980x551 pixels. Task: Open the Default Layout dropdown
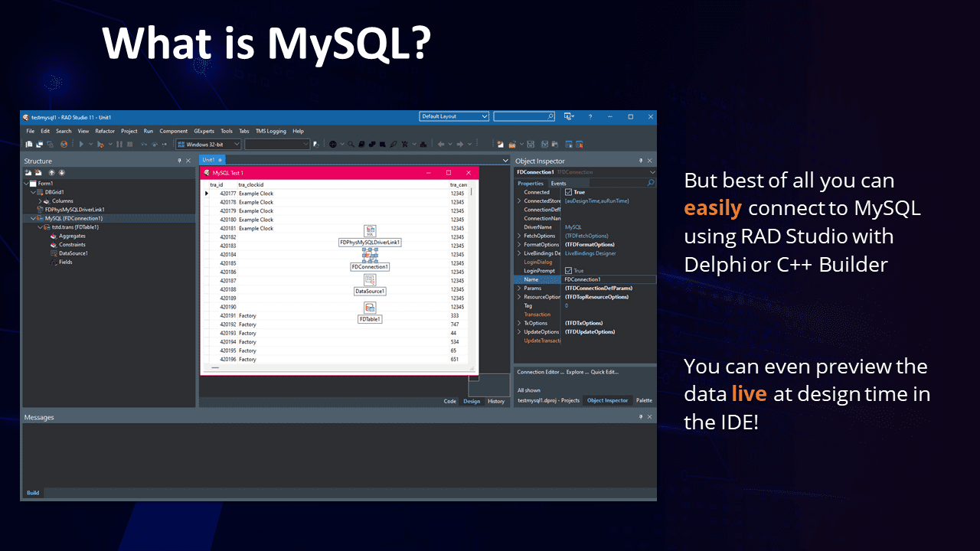tap(454, 116)
